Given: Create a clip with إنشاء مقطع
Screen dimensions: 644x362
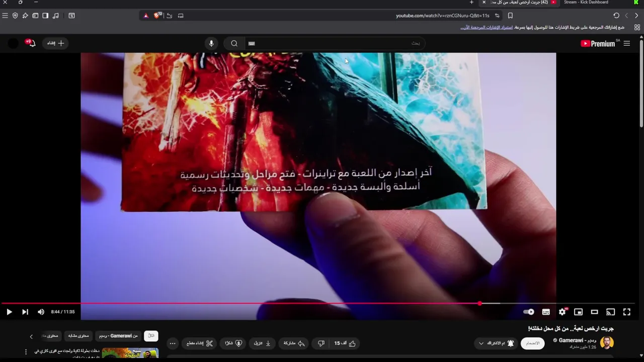Looking at the screenshot, I should tap(200, 343).
